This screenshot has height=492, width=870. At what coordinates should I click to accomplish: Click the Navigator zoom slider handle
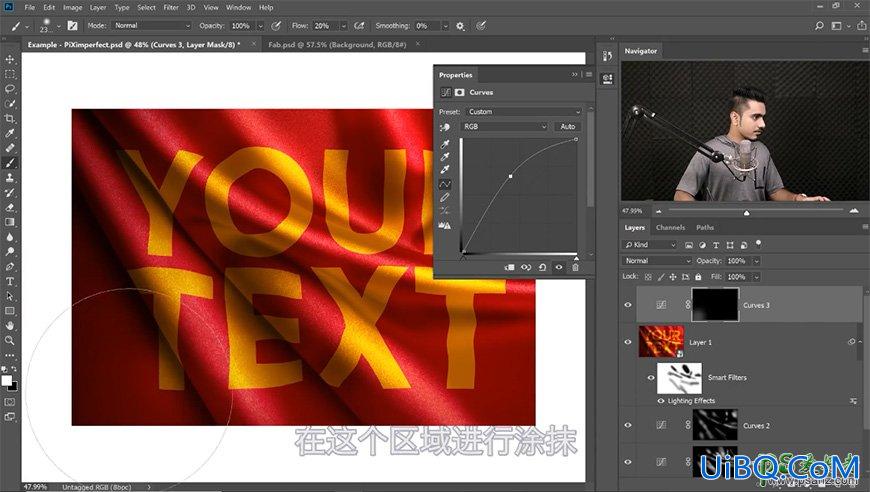(x=746, y=212)
